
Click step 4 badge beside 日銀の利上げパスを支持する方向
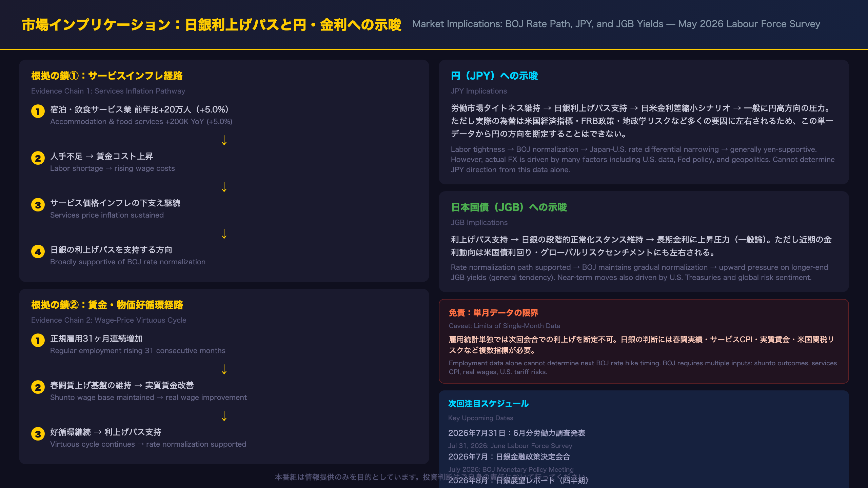coord(38,251)
